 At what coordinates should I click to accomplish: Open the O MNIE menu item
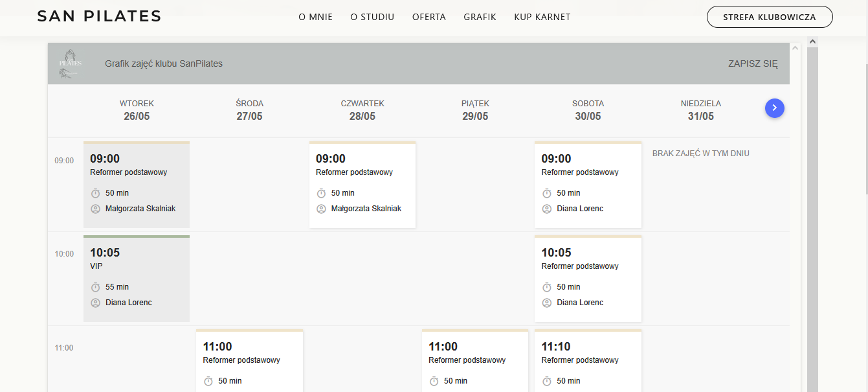point(315,17)
